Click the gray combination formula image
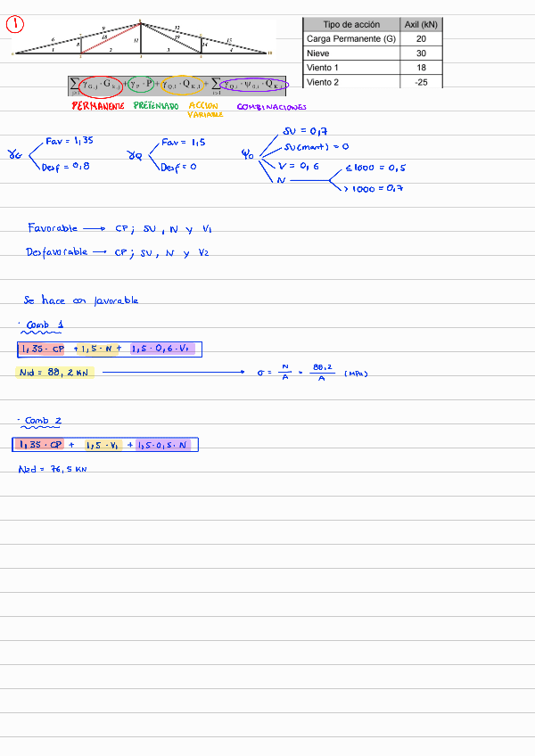This screenshot has width=535, height=756. [177, 86]
